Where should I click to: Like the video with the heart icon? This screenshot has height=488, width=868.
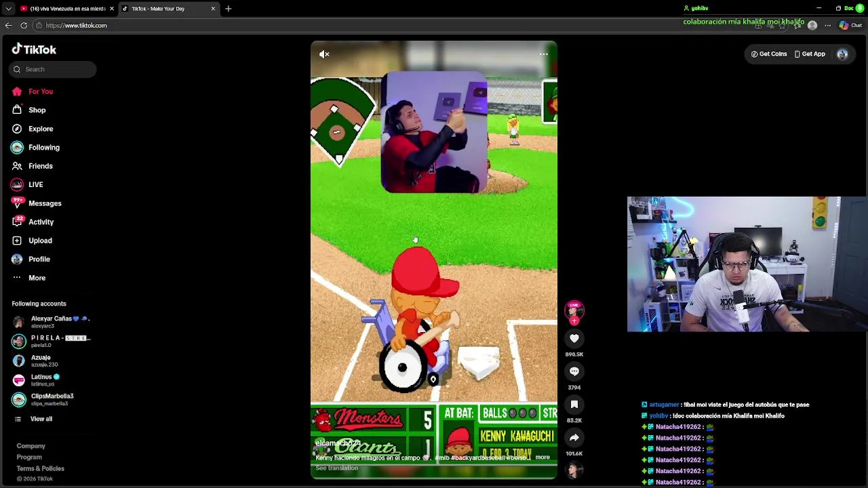click(574, 338)
